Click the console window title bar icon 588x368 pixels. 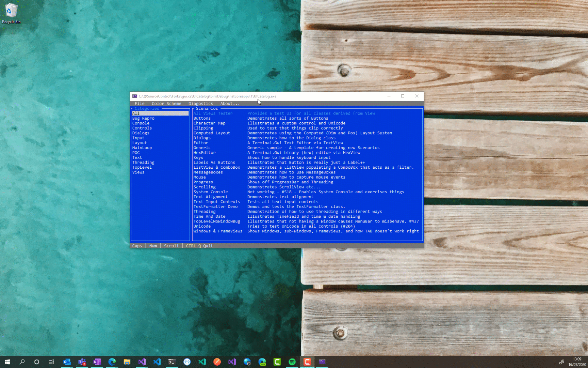[135, 96]
